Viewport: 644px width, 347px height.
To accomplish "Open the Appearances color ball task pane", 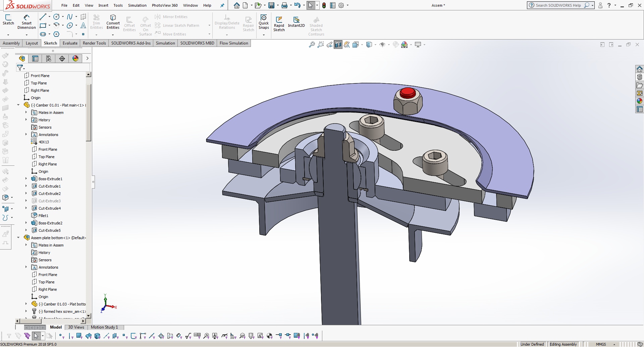I will pos(640,101).
